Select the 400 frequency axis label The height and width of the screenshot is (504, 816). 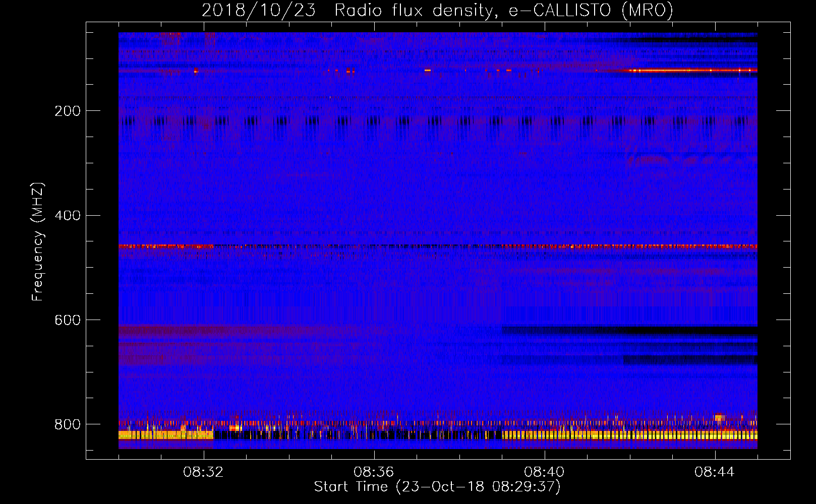tap(67, 216)
